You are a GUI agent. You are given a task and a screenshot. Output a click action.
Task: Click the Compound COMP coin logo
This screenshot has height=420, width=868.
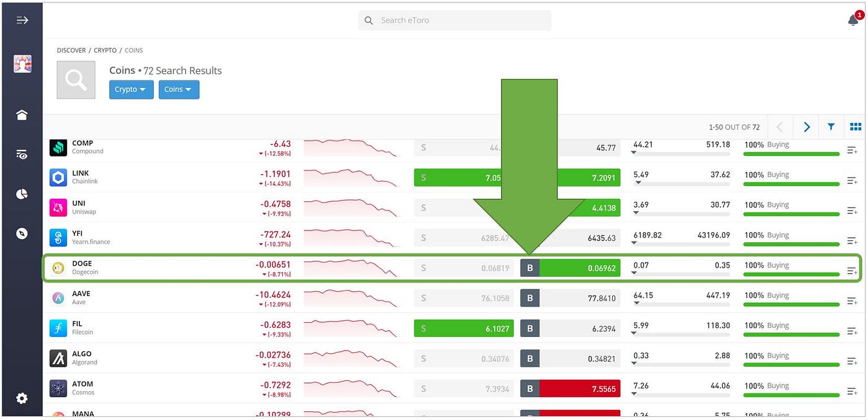tap(58, 147)
